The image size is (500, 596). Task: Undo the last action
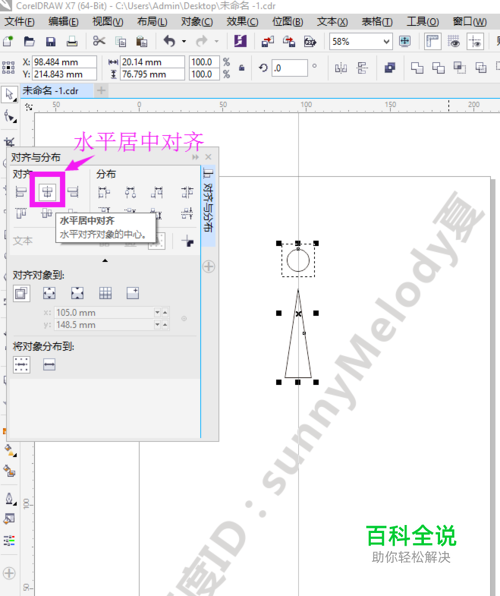coord(169,41)
